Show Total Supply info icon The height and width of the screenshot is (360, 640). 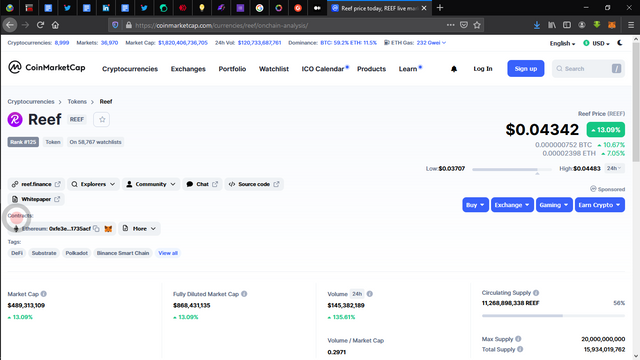(x=520, y=349)
